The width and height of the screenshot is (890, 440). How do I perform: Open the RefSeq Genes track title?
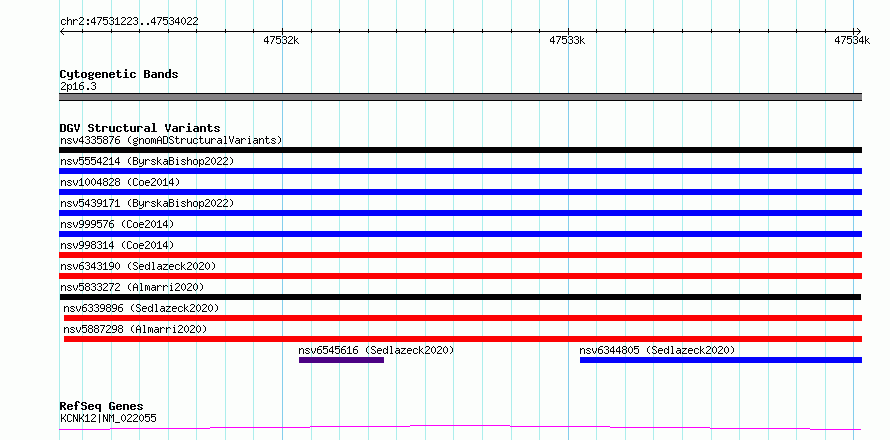pyautogui.click(x=102, y=407)
